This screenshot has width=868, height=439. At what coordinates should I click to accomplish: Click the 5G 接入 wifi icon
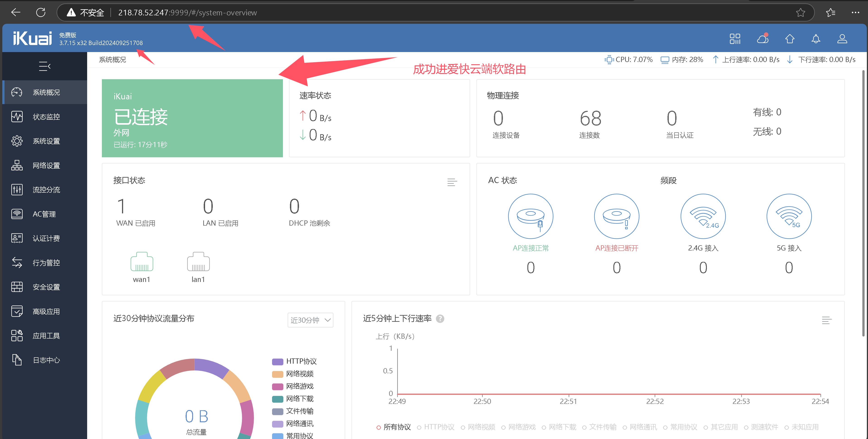click(789, 216)
